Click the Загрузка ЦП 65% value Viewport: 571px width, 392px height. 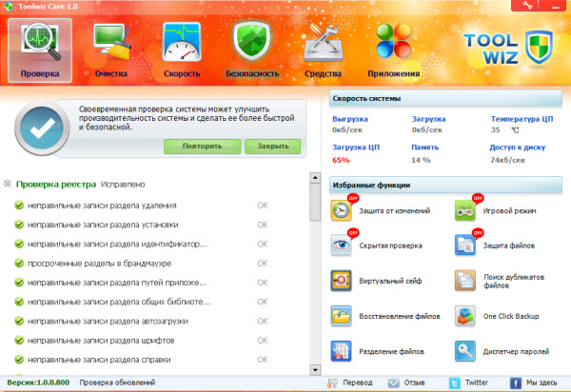[341, 160]
